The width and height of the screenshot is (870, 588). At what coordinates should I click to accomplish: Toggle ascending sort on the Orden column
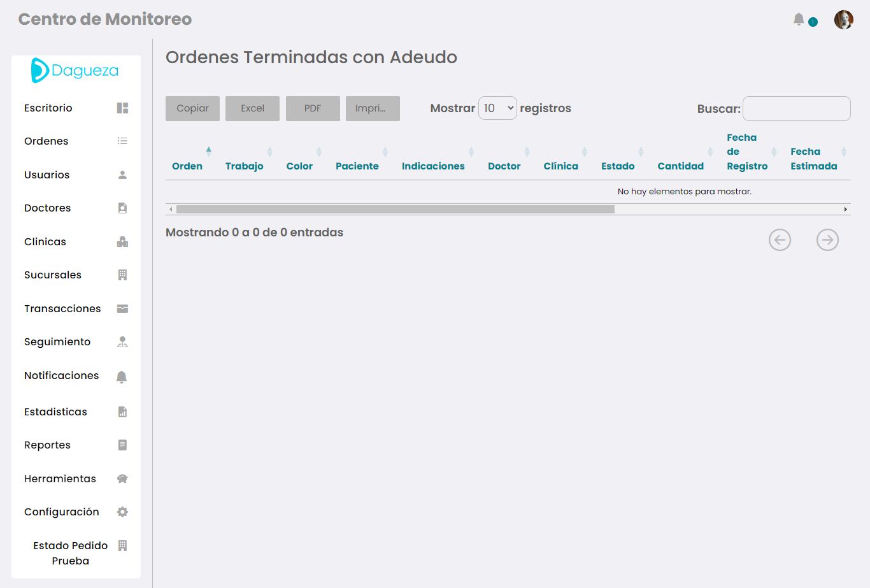coord(209,150)
